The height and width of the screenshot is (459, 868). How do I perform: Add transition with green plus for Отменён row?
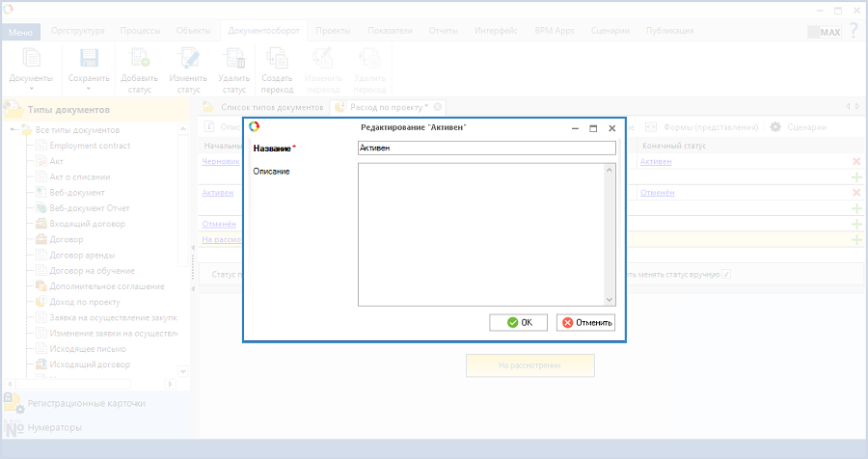[856, 224]
